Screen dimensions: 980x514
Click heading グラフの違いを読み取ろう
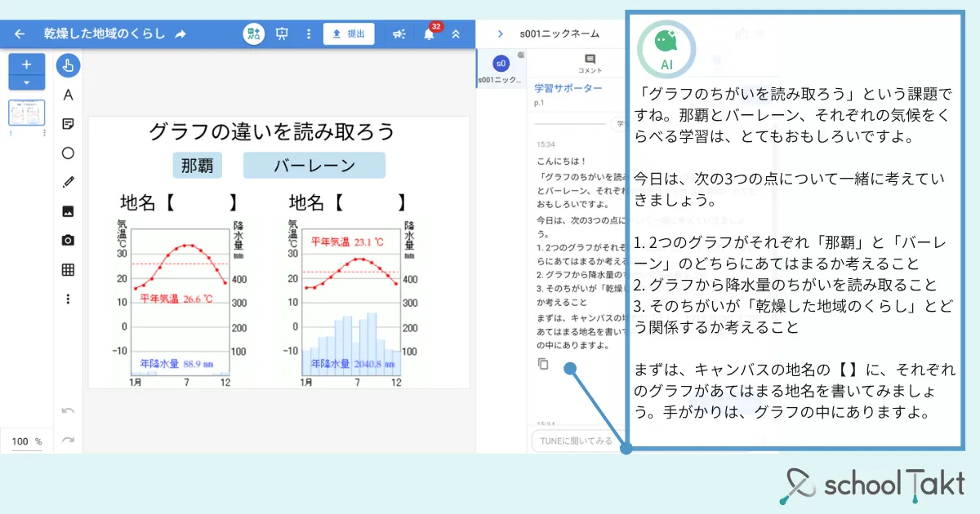pos(271,132)
